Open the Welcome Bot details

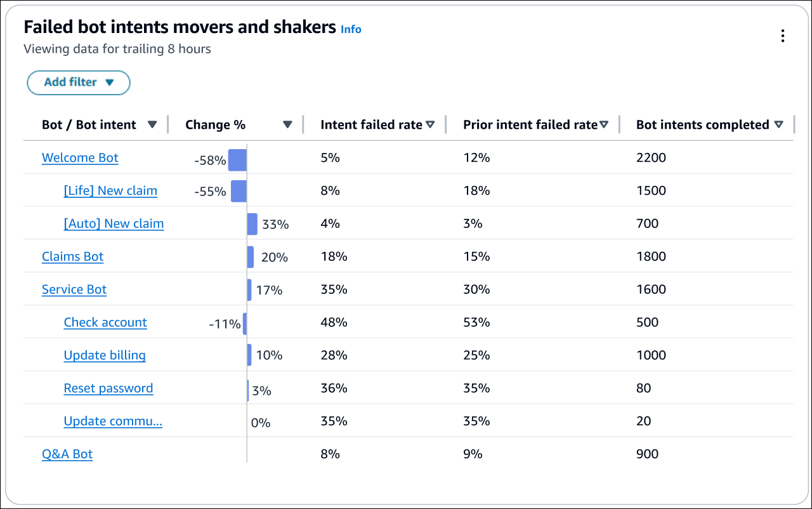(x=80, y=157)
